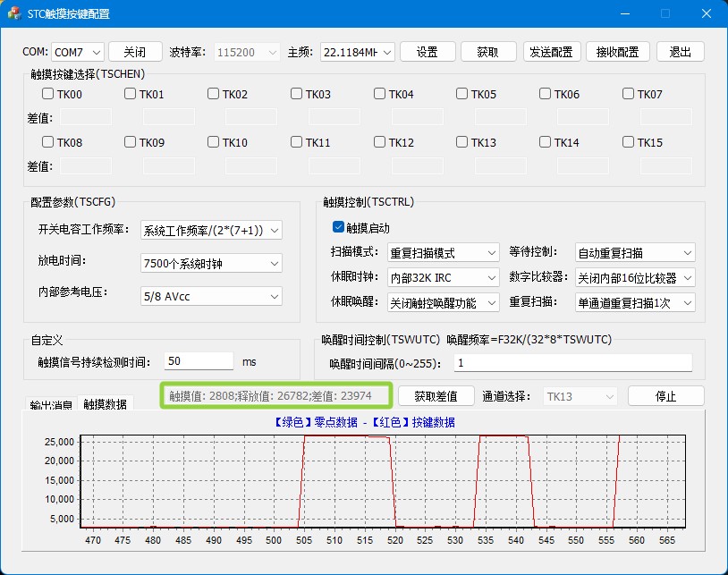Switch to the 触摸数据 tab
This screenshot has height=575, width=728.
[106, 404]
